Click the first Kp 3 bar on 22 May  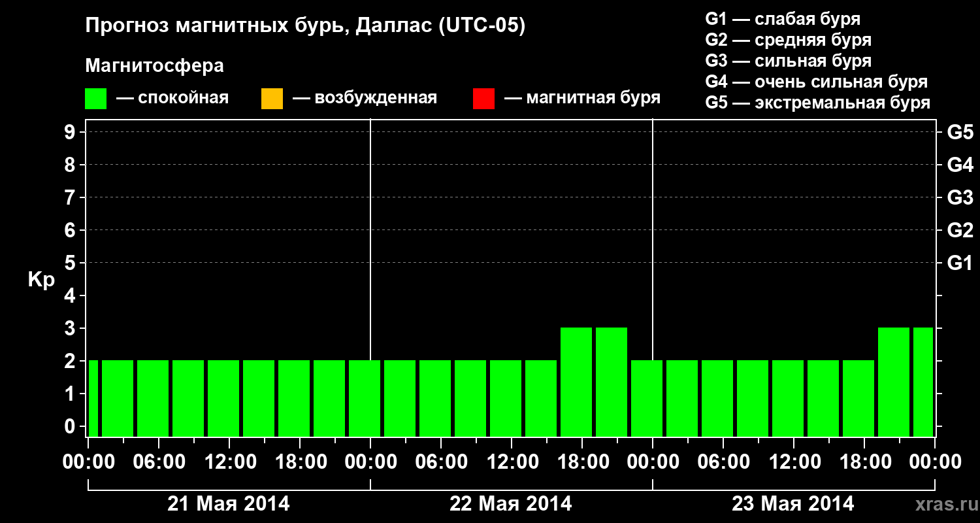pyautogui.click(x=576, y=382)
